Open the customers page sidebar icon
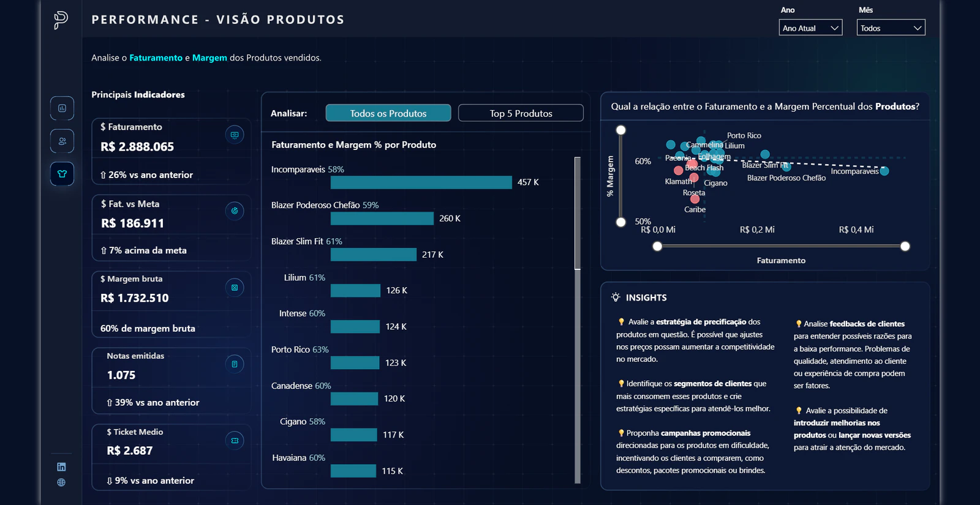The width and height of the screenshot is (980, 505). point(62,141)
